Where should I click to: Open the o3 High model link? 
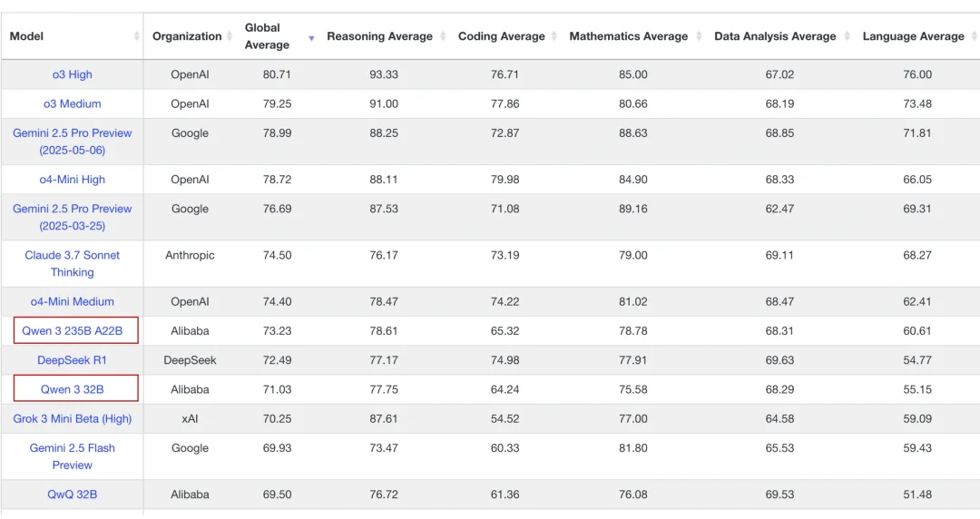pyautogui.click(x=72, y=74)
